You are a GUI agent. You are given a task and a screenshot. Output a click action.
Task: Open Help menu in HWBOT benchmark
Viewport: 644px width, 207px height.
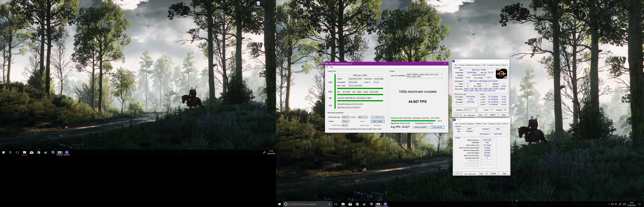[x=331, y=67]
